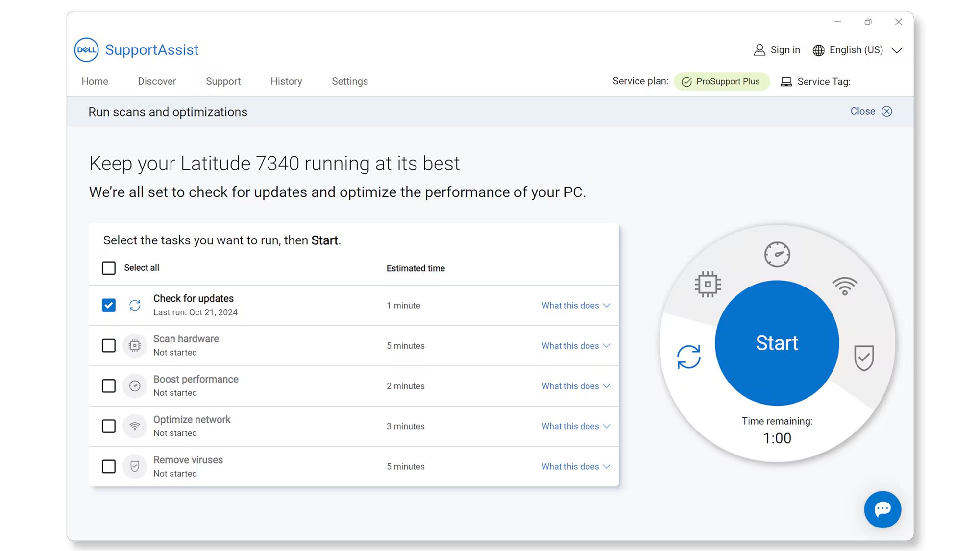Go to the Home tab
Viewport: 980px width, 551px height.
(95, 81)
